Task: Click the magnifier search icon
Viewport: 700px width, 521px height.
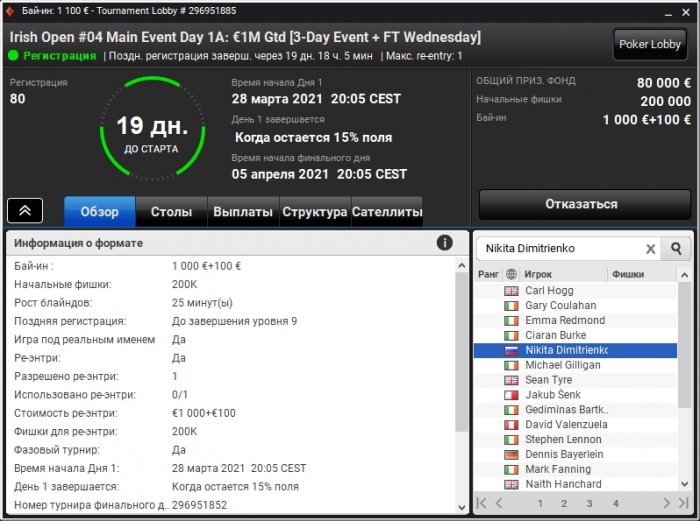Action: [676, 249]
